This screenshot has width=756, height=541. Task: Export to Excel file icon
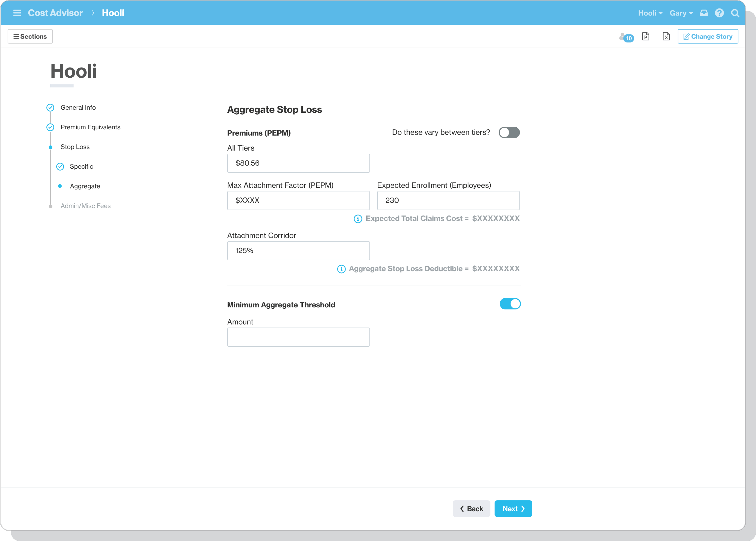(x=666, y=36)
